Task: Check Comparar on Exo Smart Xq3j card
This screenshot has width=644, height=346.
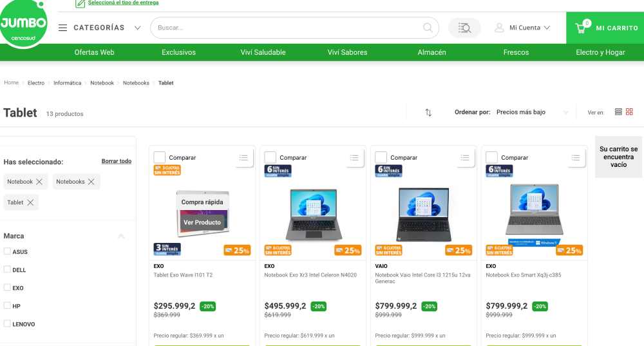Action: (x=491, y=157)
